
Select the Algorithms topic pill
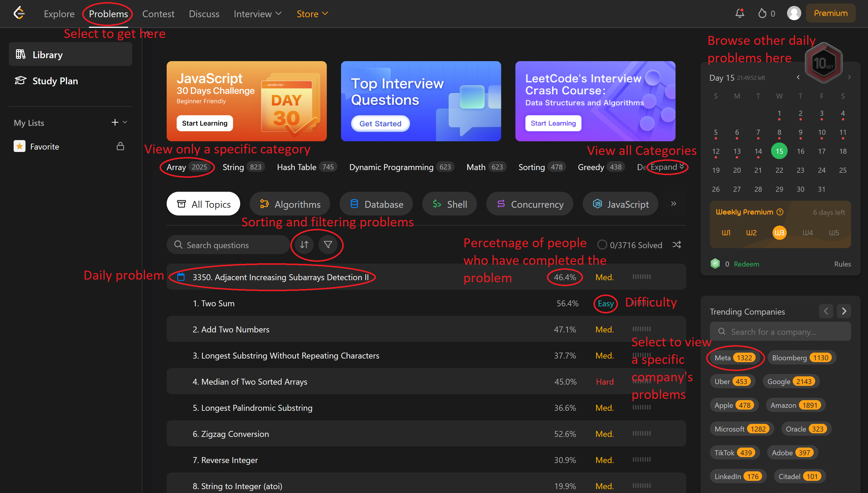point(290,204)
